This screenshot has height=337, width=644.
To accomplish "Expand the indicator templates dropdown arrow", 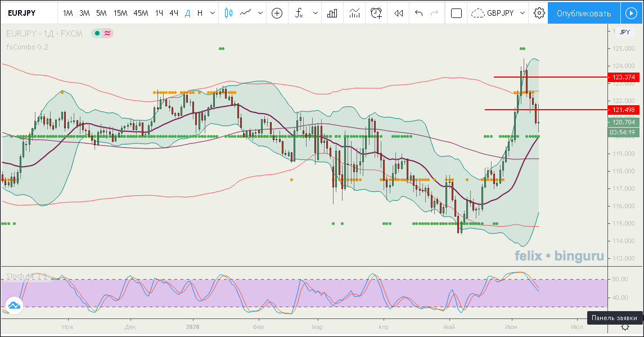I will tap(316, 13).
